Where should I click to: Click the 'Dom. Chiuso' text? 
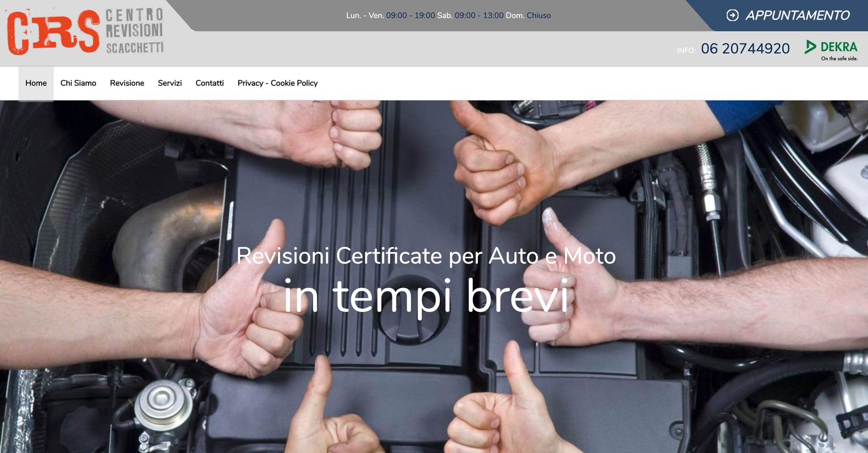tap(528, 15)
